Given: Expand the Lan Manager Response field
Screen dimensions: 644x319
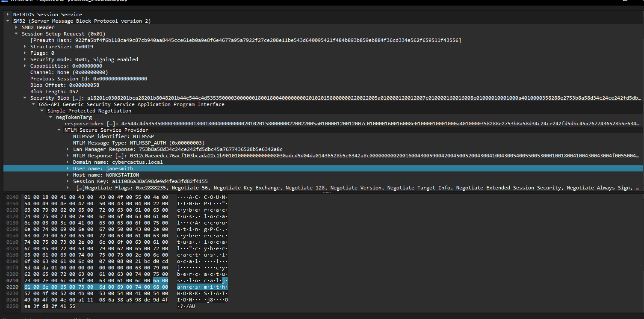Looking at the screenshot, I should click(x=68, y=149).
